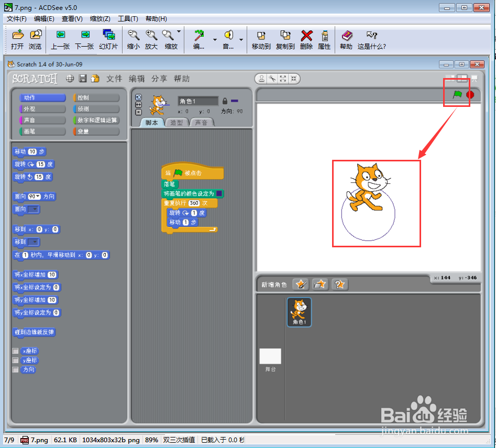Paint a new sprite with star brush icon
496x448 pixels.
(301, 284)
